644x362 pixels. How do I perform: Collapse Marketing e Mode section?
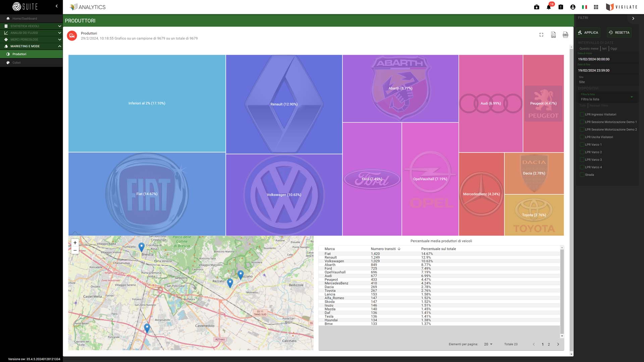coord(31,46)
